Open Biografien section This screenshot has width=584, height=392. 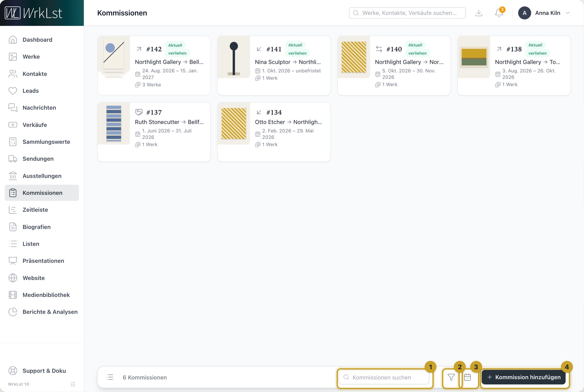[x=42, y=227]
